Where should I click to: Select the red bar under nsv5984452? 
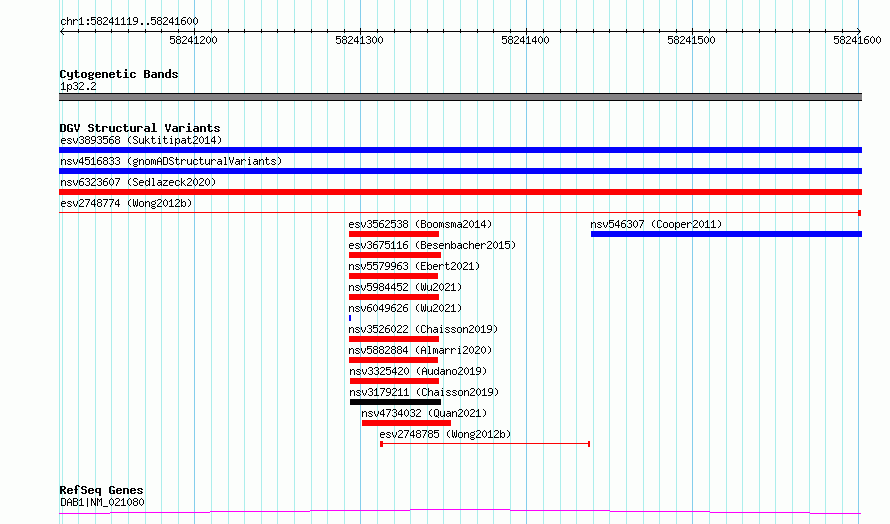(x=394, y=297)
